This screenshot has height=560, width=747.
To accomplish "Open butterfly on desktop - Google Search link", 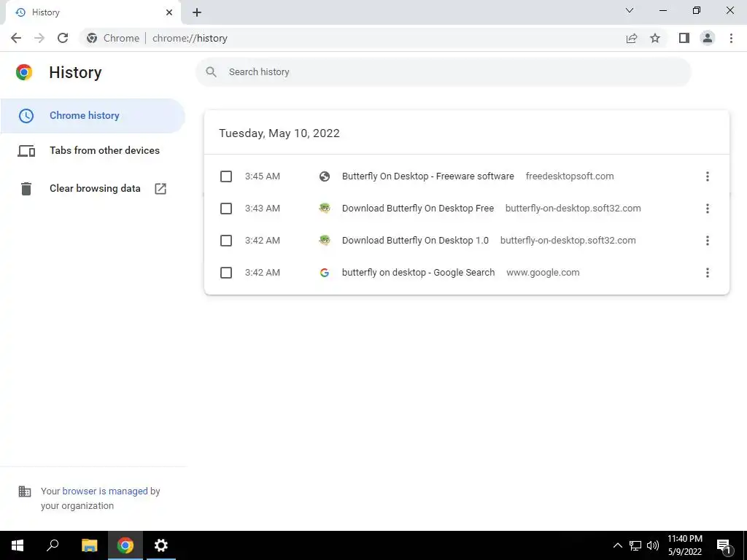I will (418, 273).
